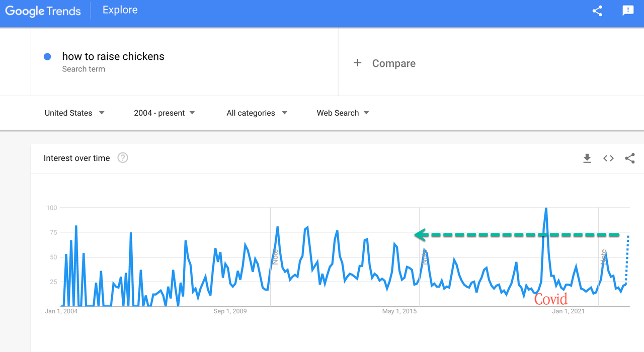This screenshot has height=352, width=644.
Task: Open the 2004 - present time range dropdown
Action: pos(165,113)
